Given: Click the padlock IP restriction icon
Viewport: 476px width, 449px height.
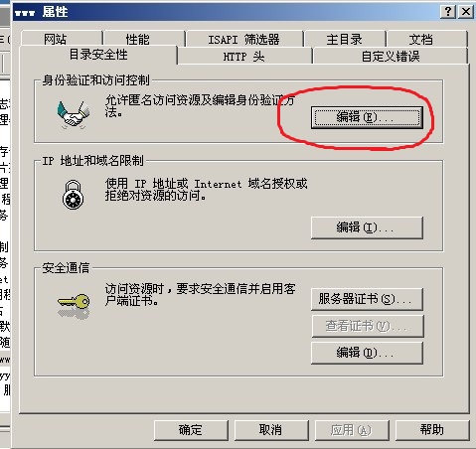Looking at the screenshot, I should click(73, 195).
